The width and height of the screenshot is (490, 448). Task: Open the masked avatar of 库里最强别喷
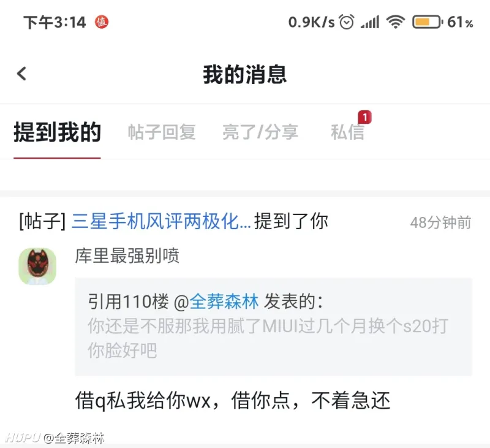37,266
